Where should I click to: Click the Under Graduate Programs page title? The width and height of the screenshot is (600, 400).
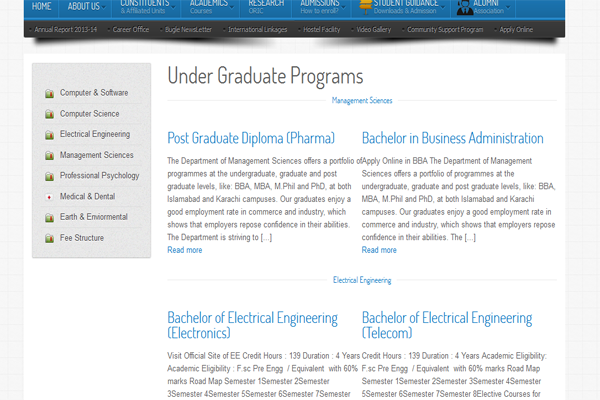click(265, 76)
